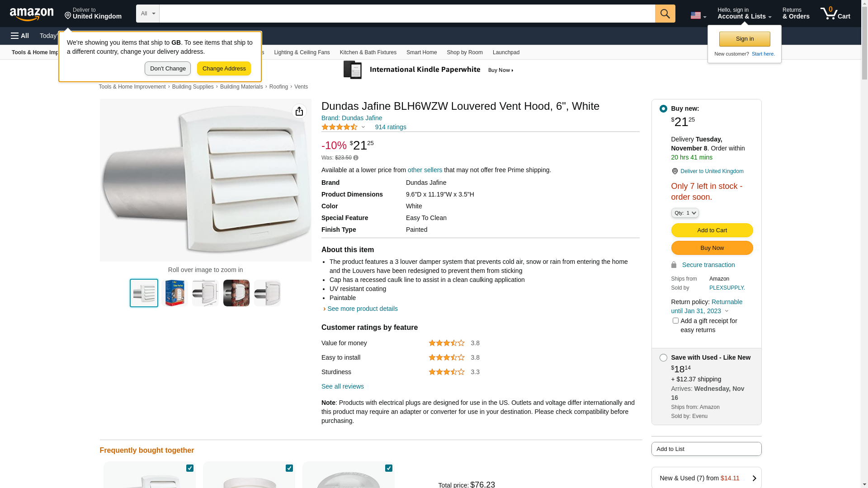Open the Smart Home category tab

tap(421, 52)
